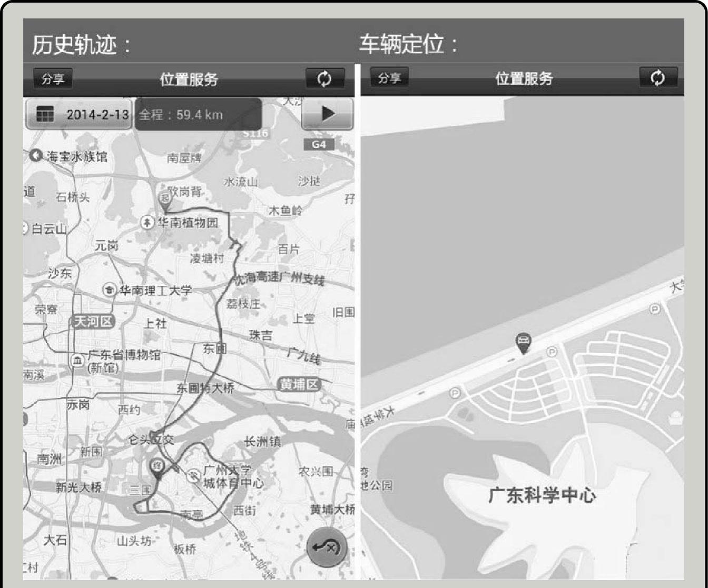Tap the left panel's 分享 share button

(x=53, y=79)
